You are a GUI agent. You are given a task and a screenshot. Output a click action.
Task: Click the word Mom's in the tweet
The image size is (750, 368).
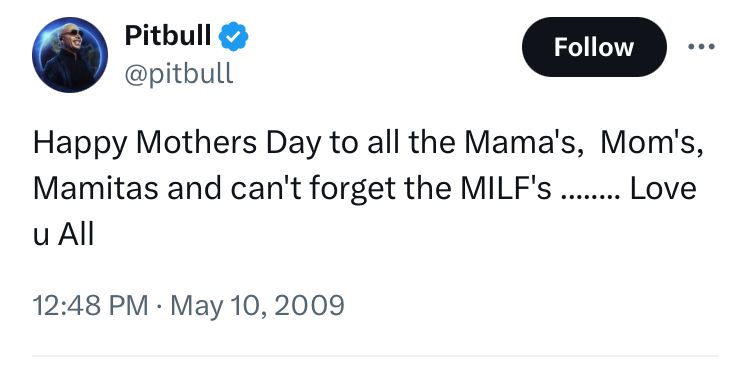click(x=652, y=143)
